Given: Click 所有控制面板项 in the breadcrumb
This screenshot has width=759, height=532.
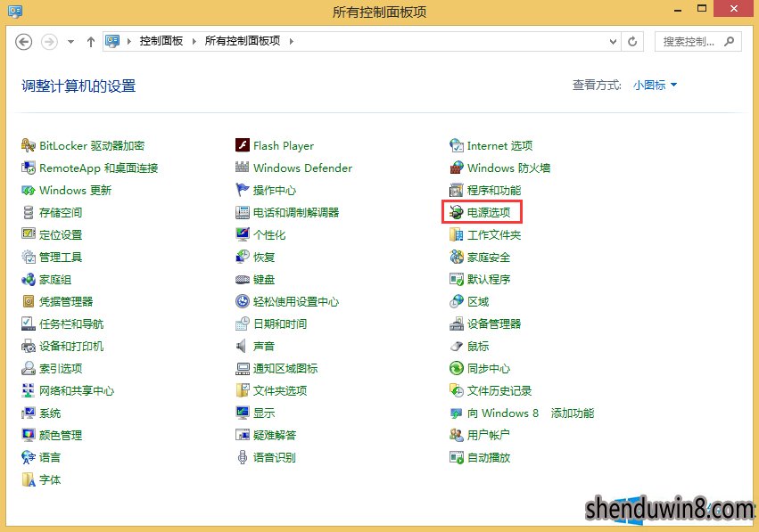Looking at the screenshot, I should (243, 41).
